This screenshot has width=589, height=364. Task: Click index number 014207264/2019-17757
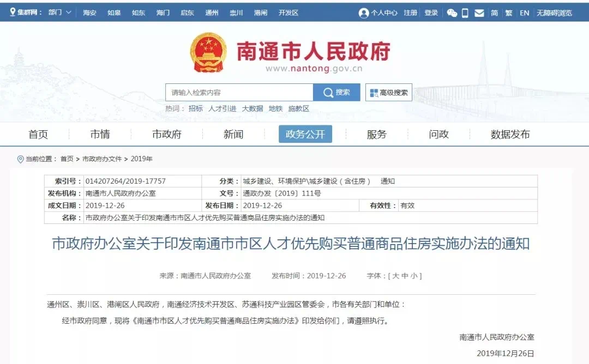tap(125, 181)
